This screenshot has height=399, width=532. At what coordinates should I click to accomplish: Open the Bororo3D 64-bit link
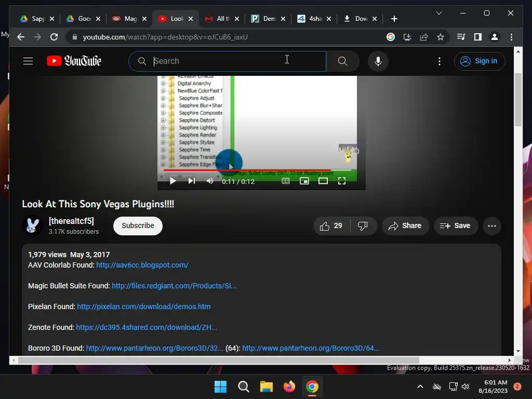pyautogui.click(x=311, y=348)
